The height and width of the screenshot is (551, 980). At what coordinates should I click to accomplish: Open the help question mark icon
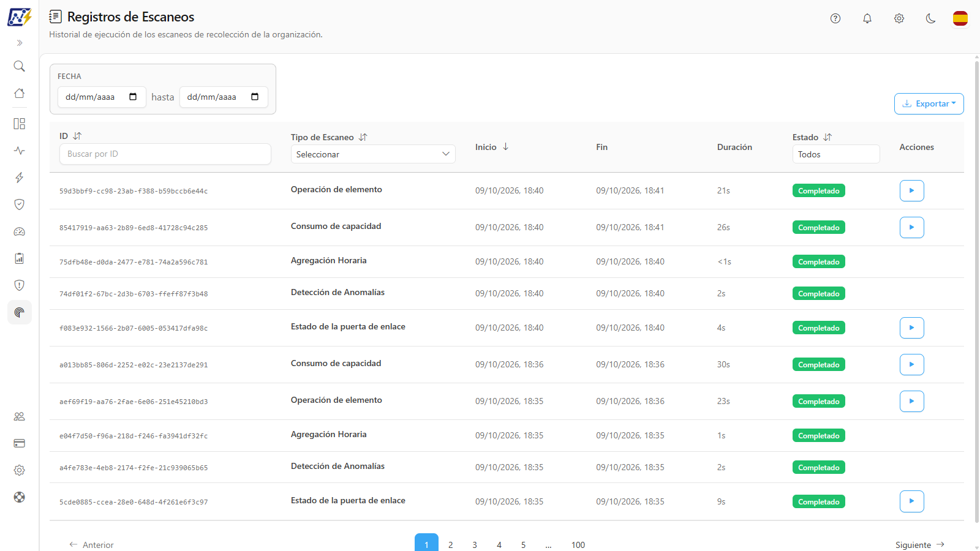[x=835, y=18]
